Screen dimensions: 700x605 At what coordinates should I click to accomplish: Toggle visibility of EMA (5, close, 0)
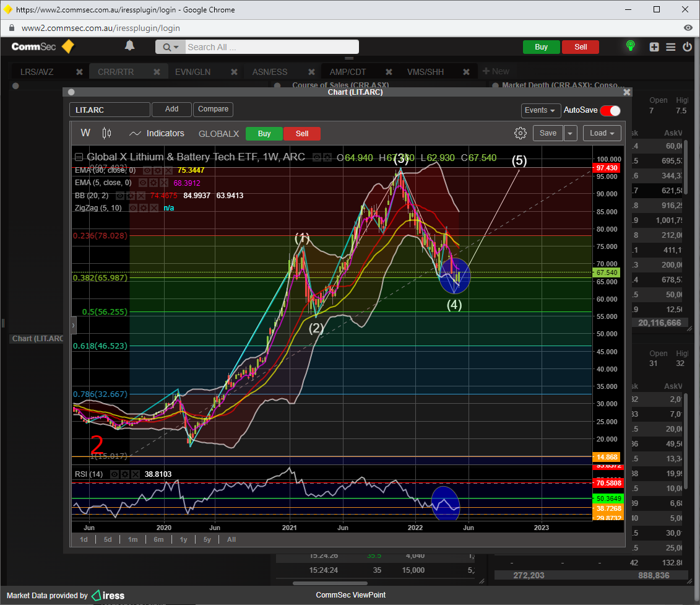click(142, 183)
